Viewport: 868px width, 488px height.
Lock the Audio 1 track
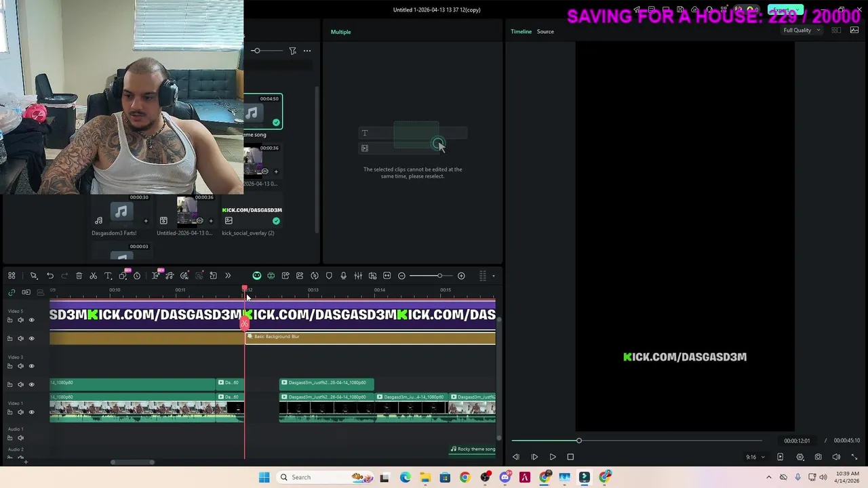(x=9, y=438)
